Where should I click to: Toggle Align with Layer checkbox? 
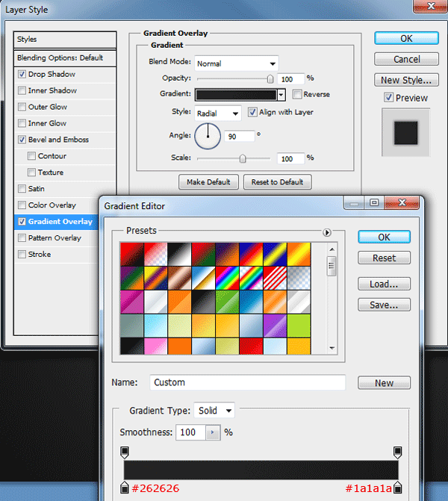coord(252,112)
